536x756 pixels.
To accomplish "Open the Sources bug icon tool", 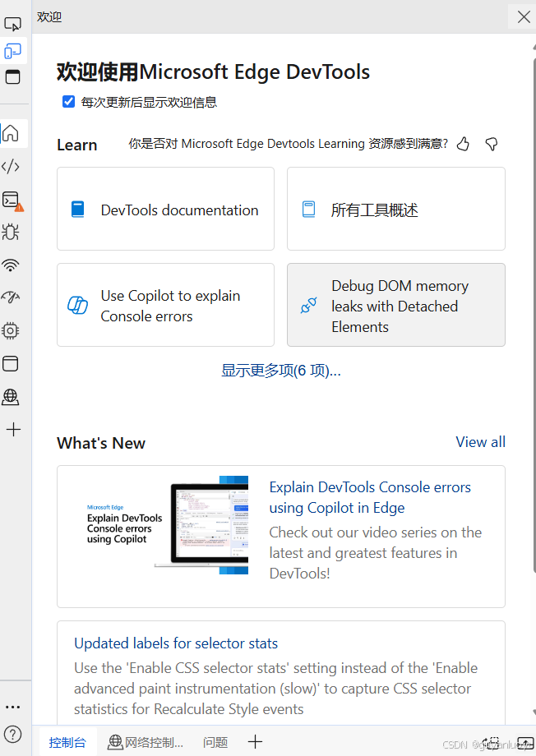I will coord(11,232).
